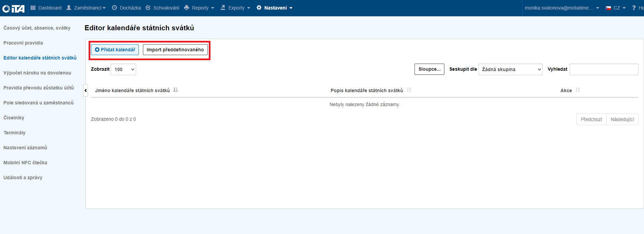Open the Docházka page
Screen dimensions: 644x234
[126, 8]
